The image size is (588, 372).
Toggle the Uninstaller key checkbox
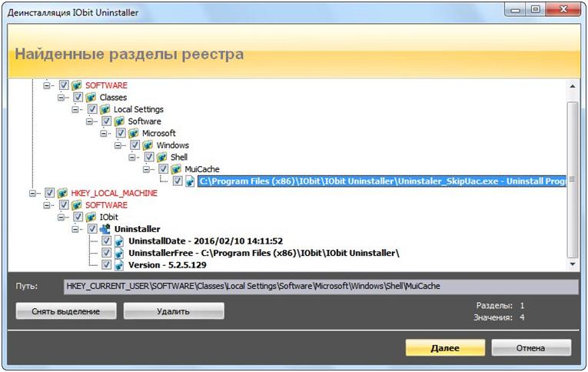pos(92,229)
